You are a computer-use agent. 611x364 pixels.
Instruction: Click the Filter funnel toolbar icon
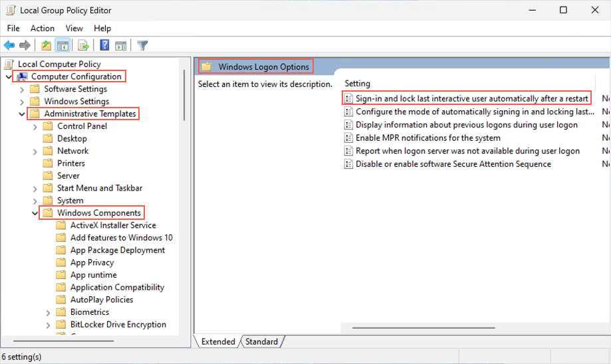(x=143, y=46)
